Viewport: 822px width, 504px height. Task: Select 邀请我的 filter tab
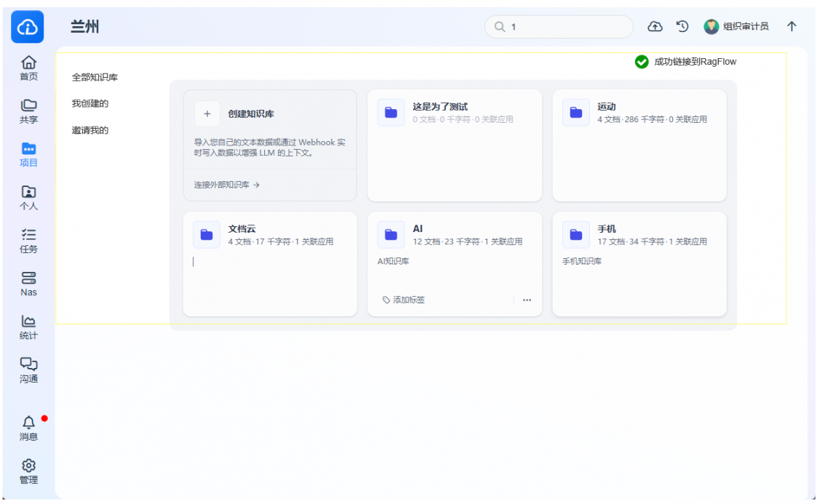(89, 131)
